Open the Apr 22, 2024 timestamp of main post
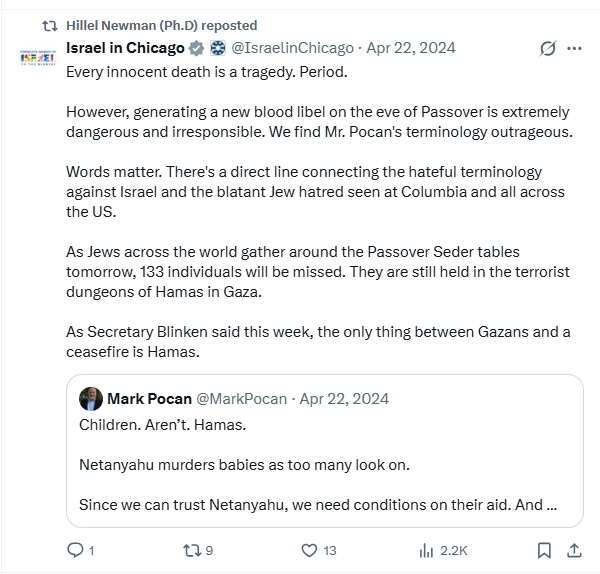 [411, 48]
